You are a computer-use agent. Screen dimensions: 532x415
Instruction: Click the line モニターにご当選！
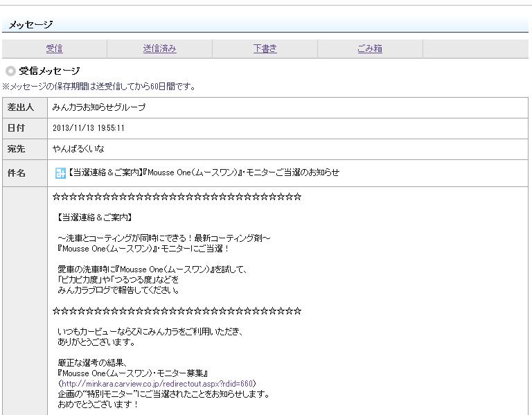pos(143,249)
